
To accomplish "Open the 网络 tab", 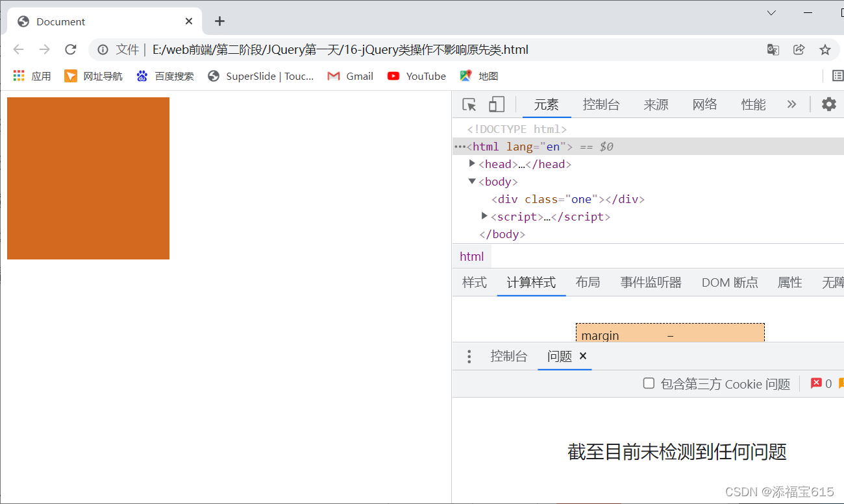I will [x=704, y=104].
